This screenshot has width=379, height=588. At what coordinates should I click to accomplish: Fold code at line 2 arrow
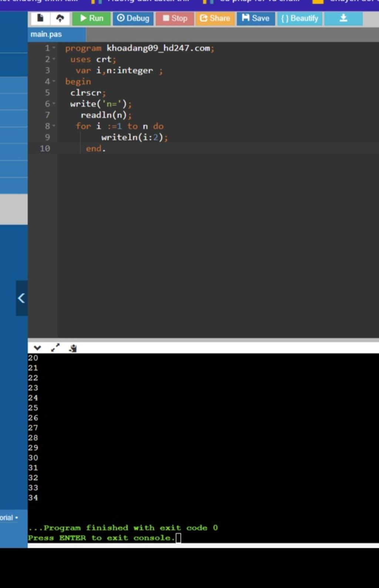point(54,59)
